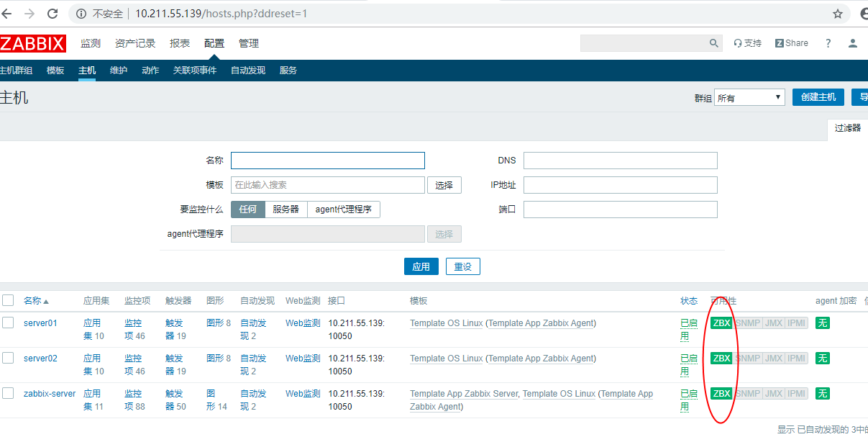Click the Share icon button
The height and width of the screenshot is (437, 868).
(791, 43)
